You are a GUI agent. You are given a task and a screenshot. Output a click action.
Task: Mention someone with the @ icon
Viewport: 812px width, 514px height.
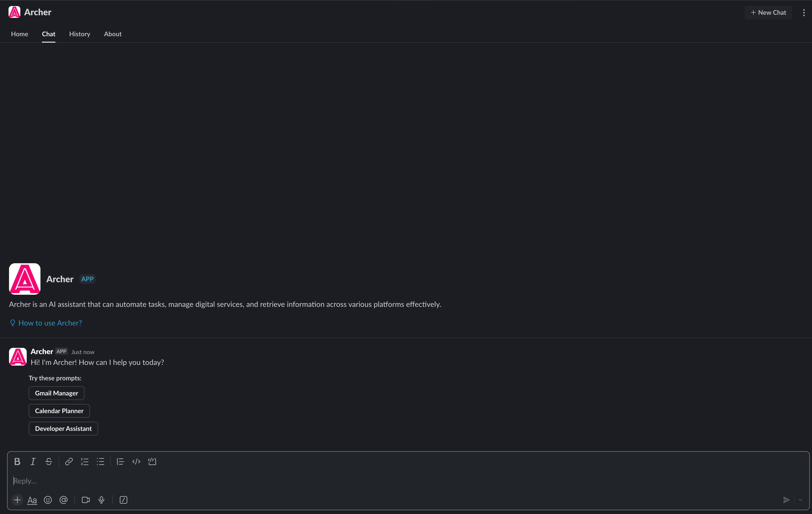(x=64, y=500)
